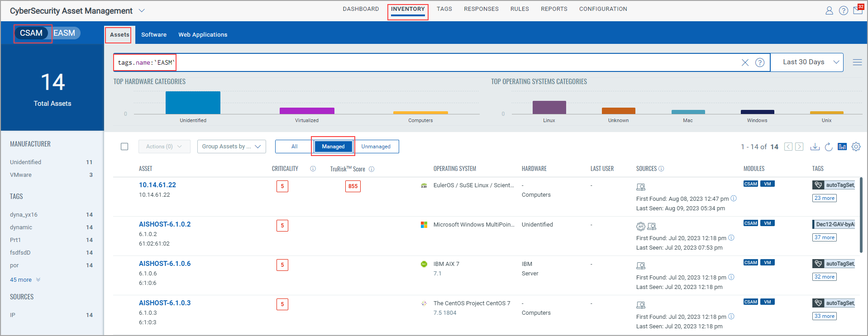Screen dimensions: 868x336
Task: Open the user profile icon
Action: [829, 10]
